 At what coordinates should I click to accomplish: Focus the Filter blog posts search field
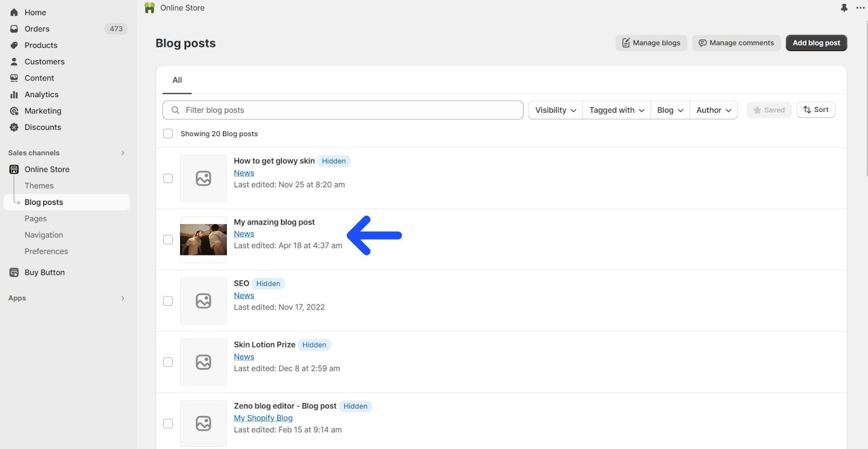[343, 110]
